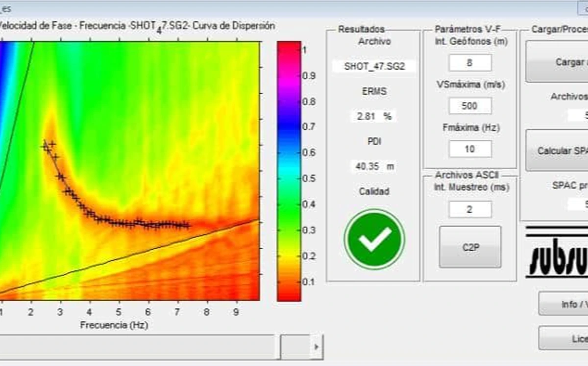
Task: Click the dispersion curve near 5 Hz
Action: 119,223
